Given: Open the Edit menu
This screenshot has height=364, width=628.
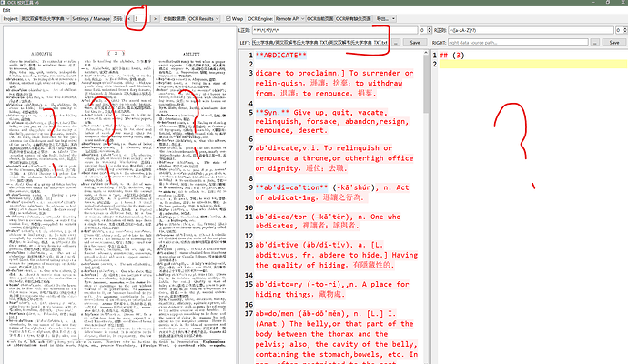Looking at the screenshot, I should [6, 10].
